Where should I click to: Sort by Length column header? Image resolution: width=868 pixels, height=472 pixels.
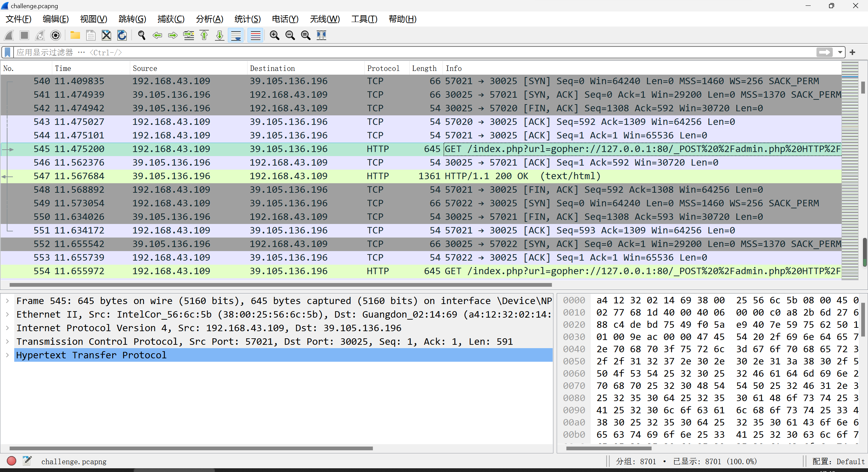pos(426,68)
